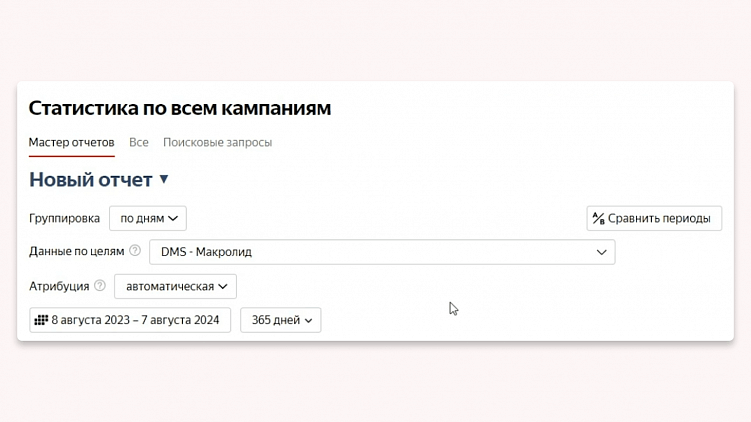Screen dimensions: 751x422
Task: Open the date range picker 8 августа 2023
Action: (x=130, y=320)
